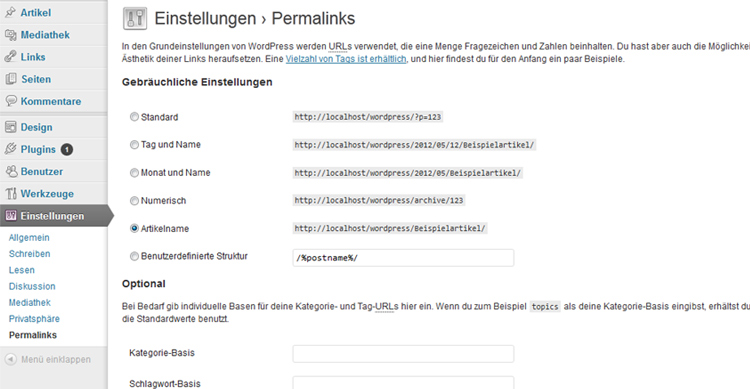
Task: Open the Artikel pushpin icon in sidebar
Action: [x=10, y=12]
